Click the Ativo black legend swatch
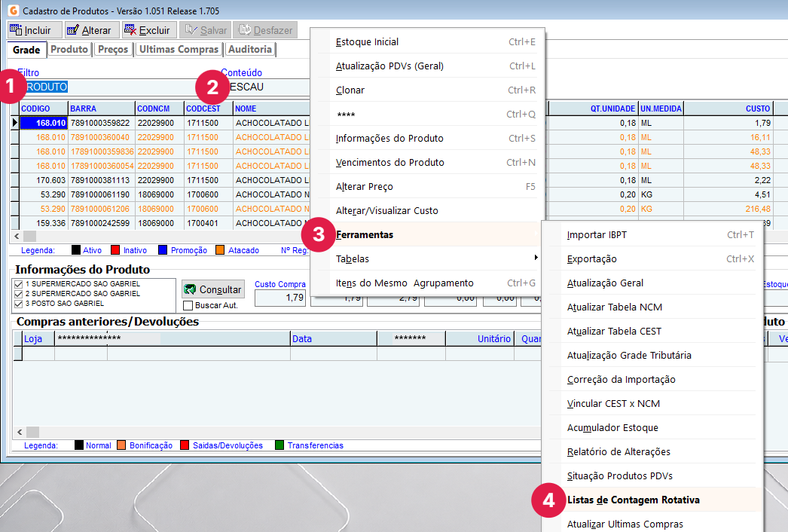Screen dimensions: 788x532 pyautogui.click(x=76, y=250)
